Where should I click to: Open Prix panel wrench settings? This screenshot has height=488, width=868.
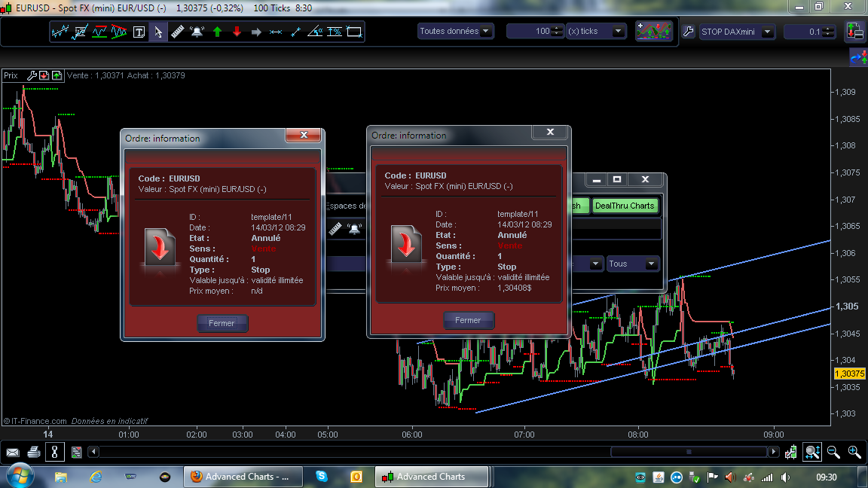click(x=32, y=75)
